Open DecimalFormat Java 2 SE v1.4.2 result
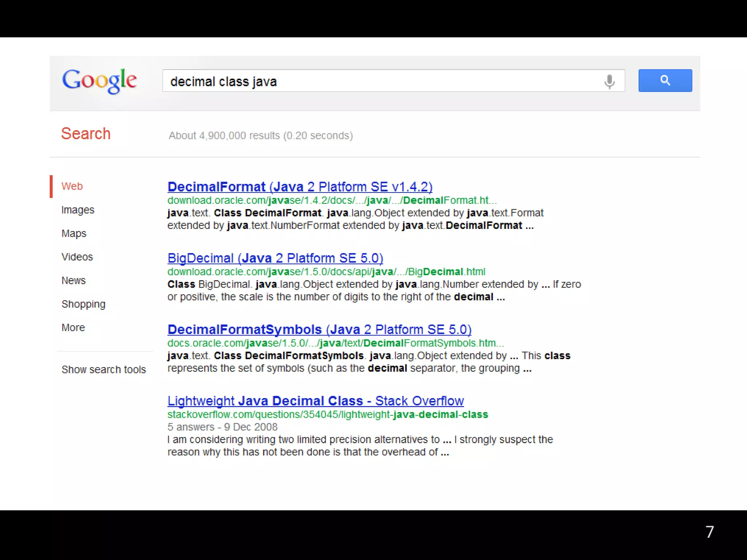747x560 pixels. 299,187
